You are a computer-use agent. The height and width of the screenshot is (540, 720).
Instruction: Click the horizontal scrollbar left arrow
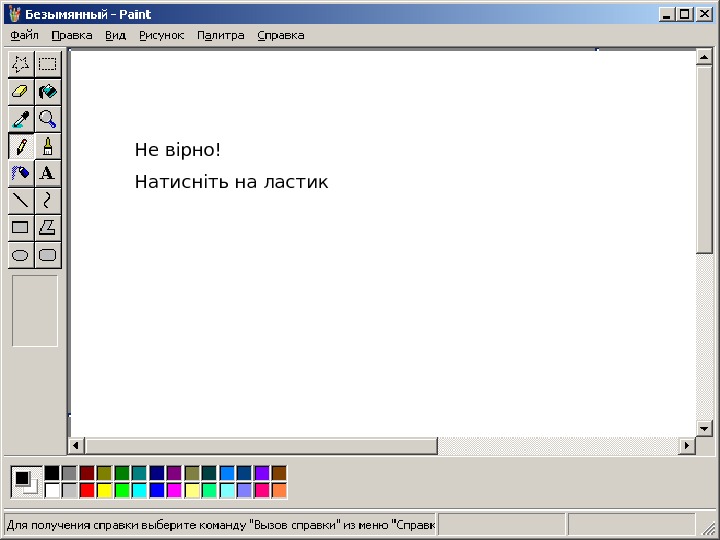[76, 445]
